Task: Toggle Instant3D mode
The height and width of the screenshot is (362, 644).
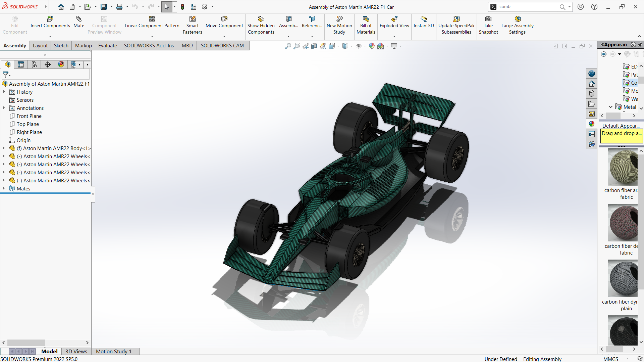Action: point(424,22)
